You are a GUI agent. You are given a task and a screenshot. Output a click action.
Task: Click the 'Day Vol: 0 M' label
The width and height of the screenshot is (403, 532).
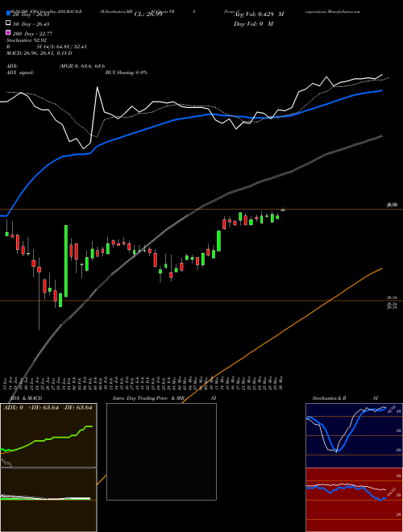(253, 23)
